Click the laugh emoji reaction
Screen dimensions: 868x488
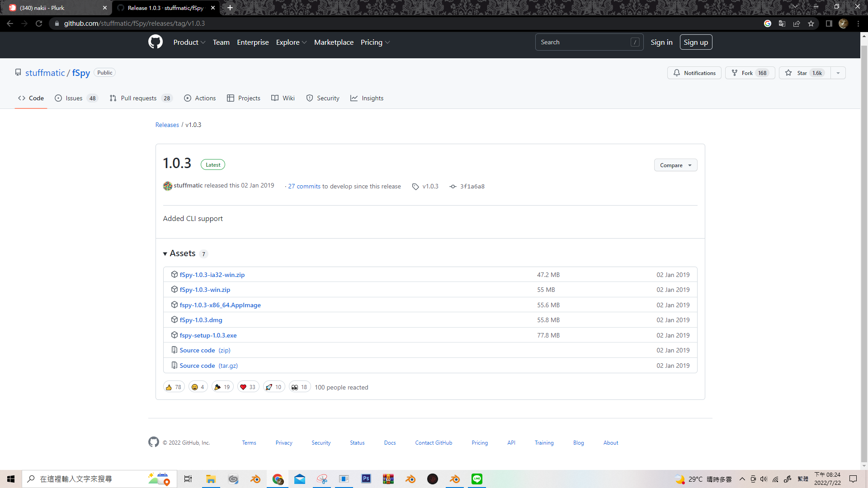(198, 387)
